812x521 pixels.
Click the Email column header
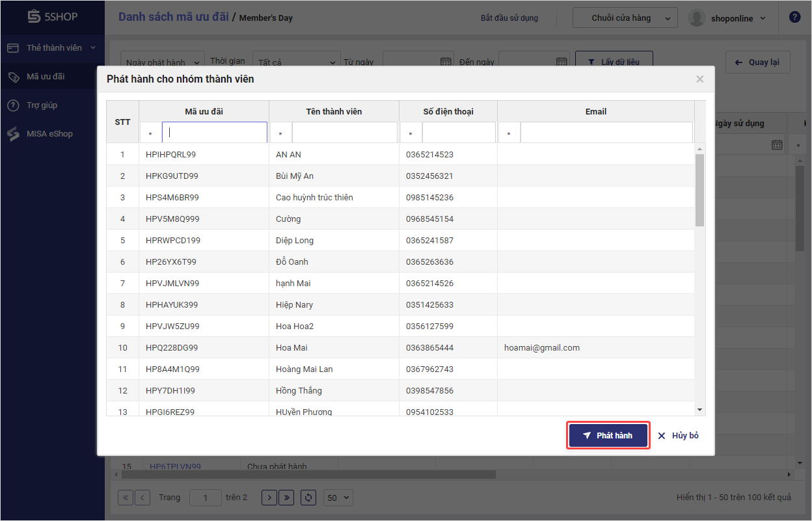(596, 112)
